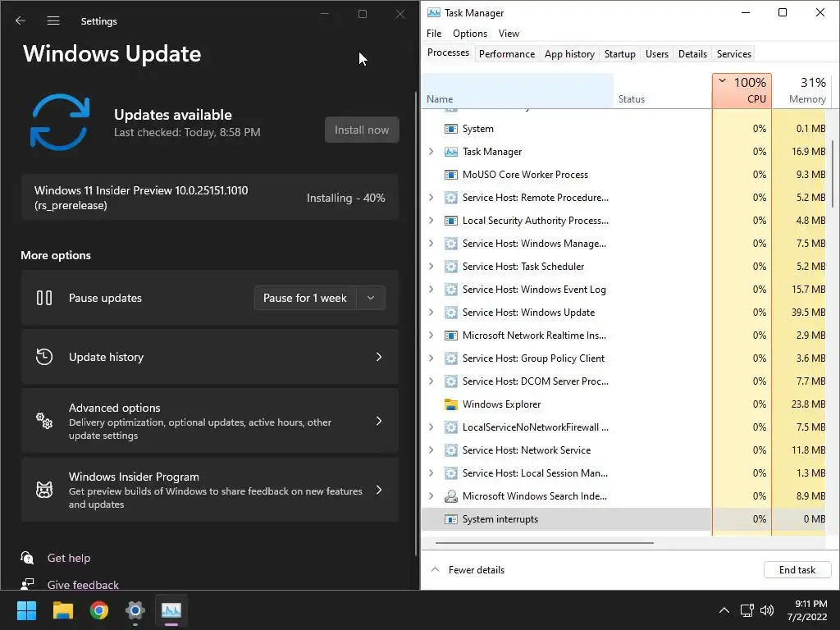The image size is (840, 630).
Task: Click the MoUSO Core Worker Process icon
Action: coord(451,175)
